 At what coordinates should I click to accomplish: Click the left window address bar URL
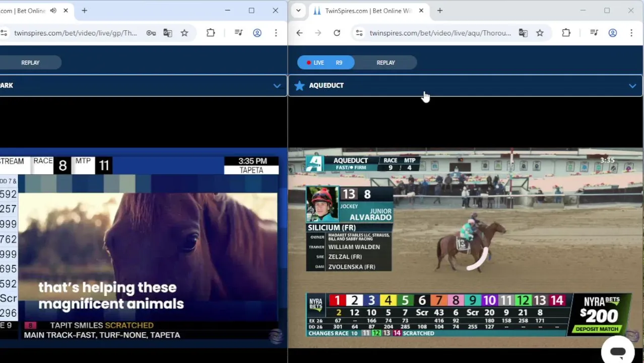click(76, 33)
